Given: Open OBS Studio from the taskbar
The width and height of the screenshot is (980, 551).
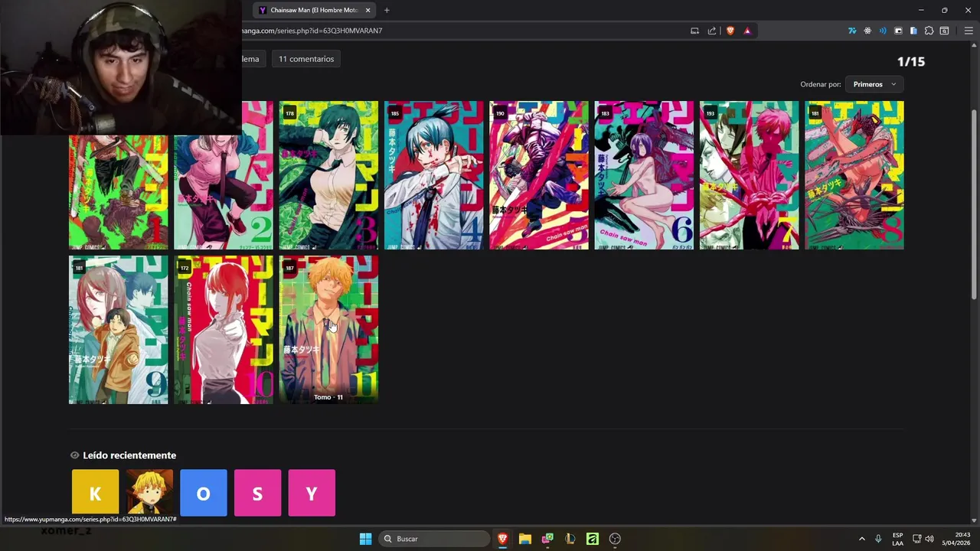Looking at the screenshot, I should coord(615,539).
